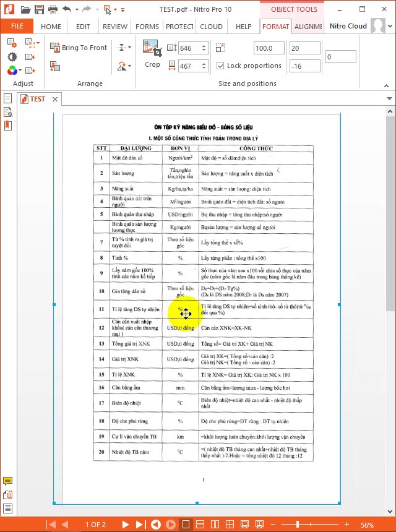Open the FILE menu

pyautogui.click(x=17, y=26)
